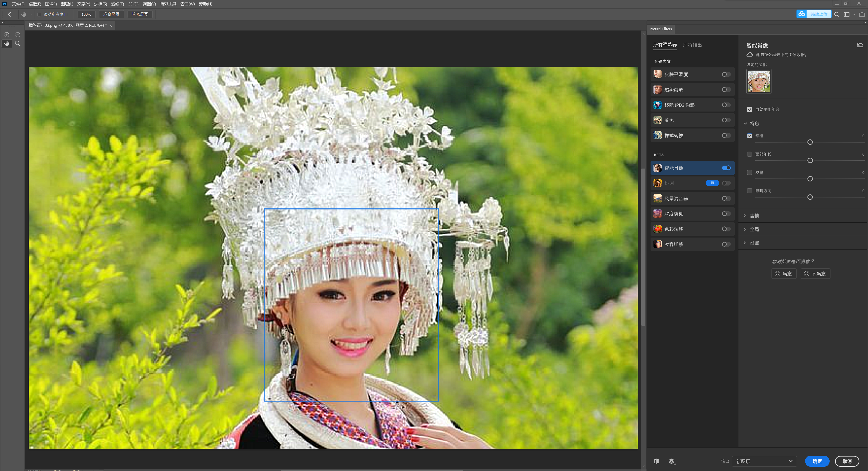Collapse the right panel double arrows
The width and height of the screenshot is (868, 471).
coord(864,22)
